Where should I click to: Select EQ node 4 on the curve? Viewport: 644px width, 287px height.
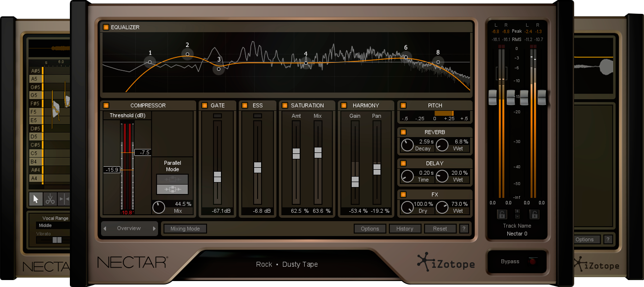tap(306, 62)
